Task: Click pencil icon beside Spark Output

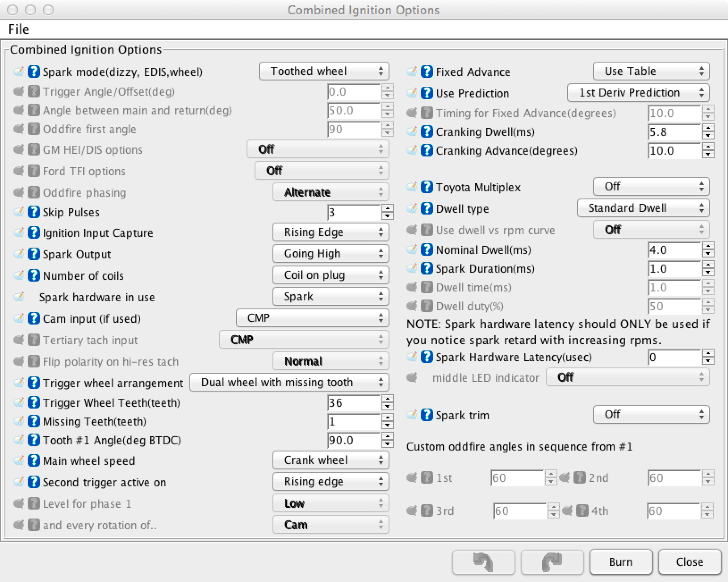Action: pyautogui.click(x=19, y=254)
